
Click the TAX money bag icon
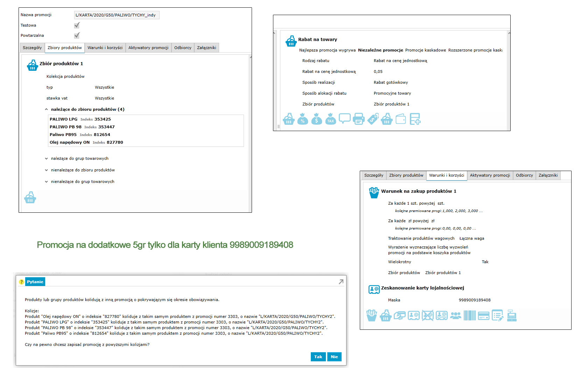click(x=330, y=119)
